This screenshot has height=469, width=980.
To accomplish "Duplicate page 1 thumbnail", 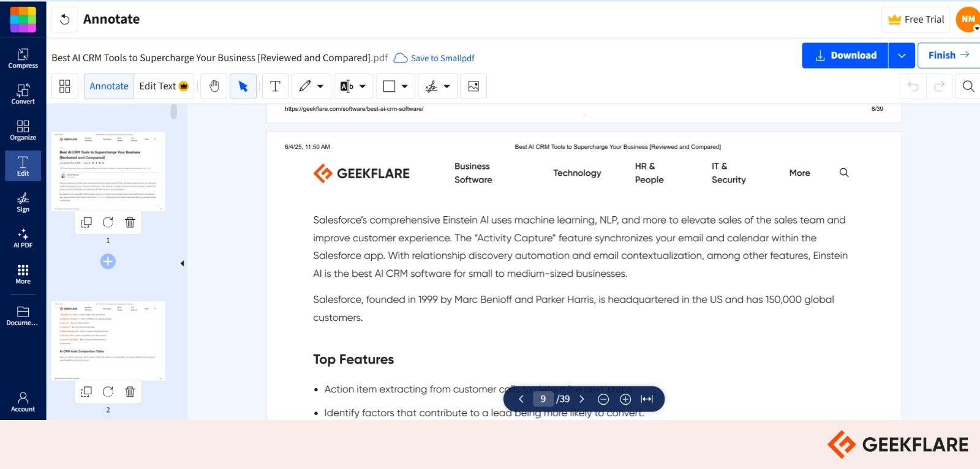I will point(86,222).
